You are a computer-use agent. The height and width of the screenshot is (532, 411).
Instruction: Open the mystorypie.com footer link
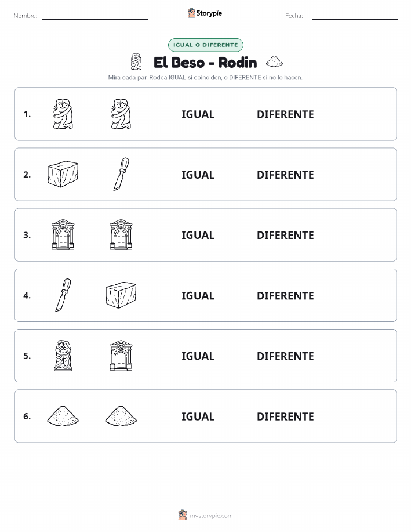211,516
